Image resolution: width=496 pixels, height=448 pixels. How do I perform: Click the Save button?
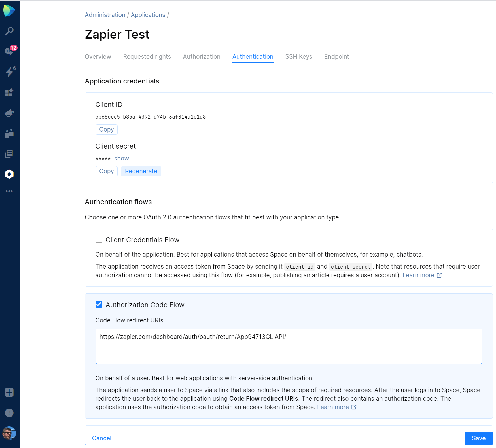(x=478, y=438)
